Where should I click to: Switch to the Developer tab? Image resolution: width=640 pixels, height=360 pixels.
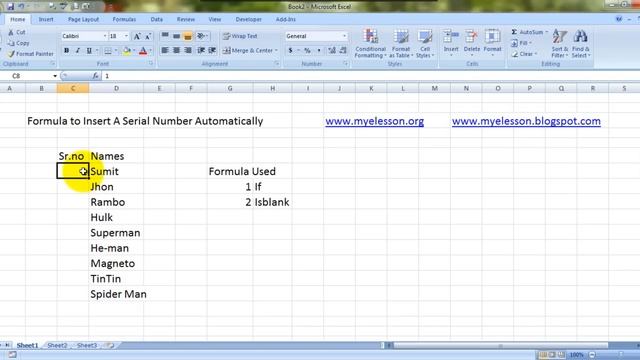point(248,19)
